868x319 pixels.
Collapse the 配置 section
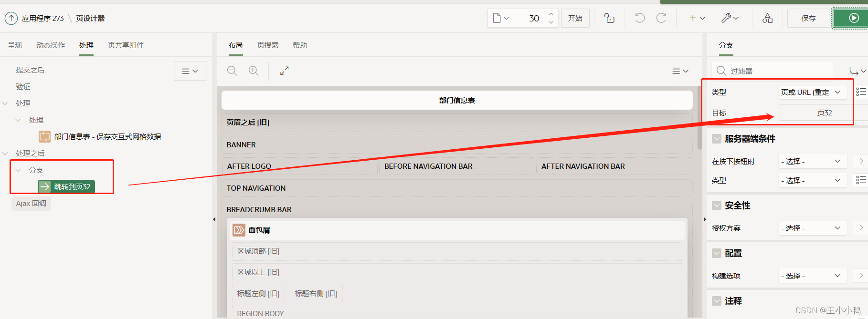coord(717,253)
